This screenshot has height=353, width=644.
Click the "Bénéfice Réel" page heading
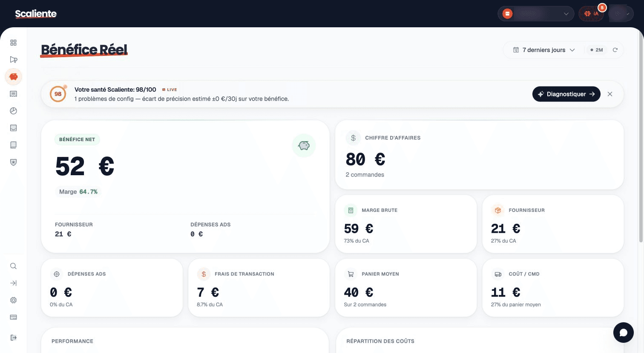[x=84, y=50]
